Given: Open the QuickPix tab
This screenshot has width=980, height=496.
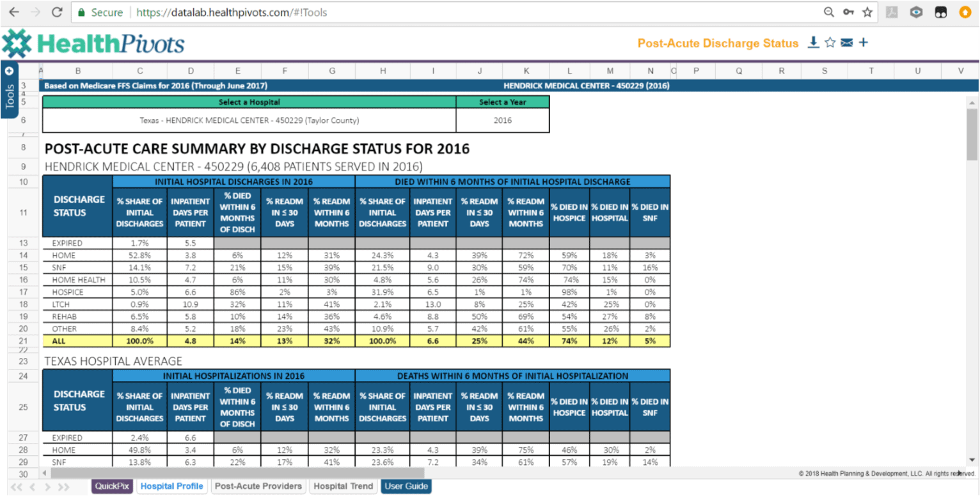Looking at the screenshot, I should pos(112,486).
